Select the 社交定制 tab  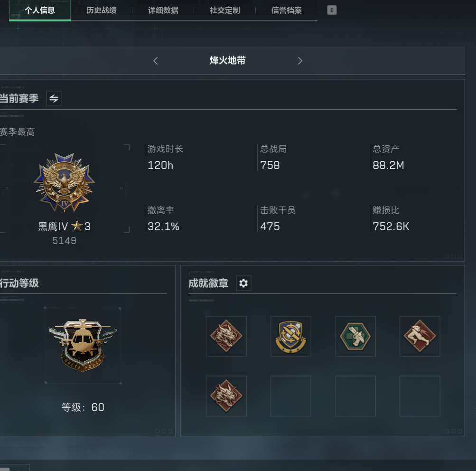pos(224,10)
